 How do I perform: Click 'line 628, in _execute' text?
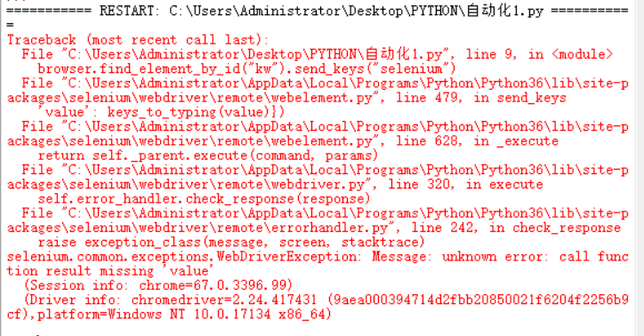tap(478, 141)
